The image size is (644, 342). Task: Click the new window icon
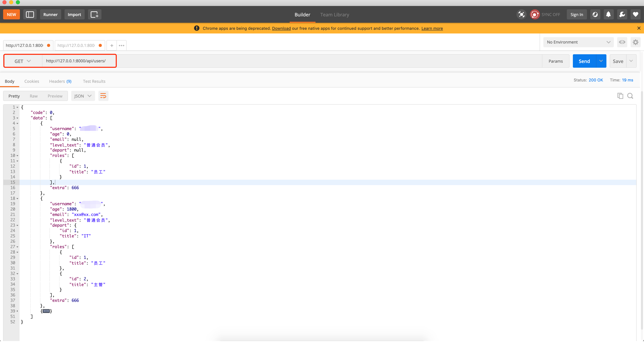[94, 15]
